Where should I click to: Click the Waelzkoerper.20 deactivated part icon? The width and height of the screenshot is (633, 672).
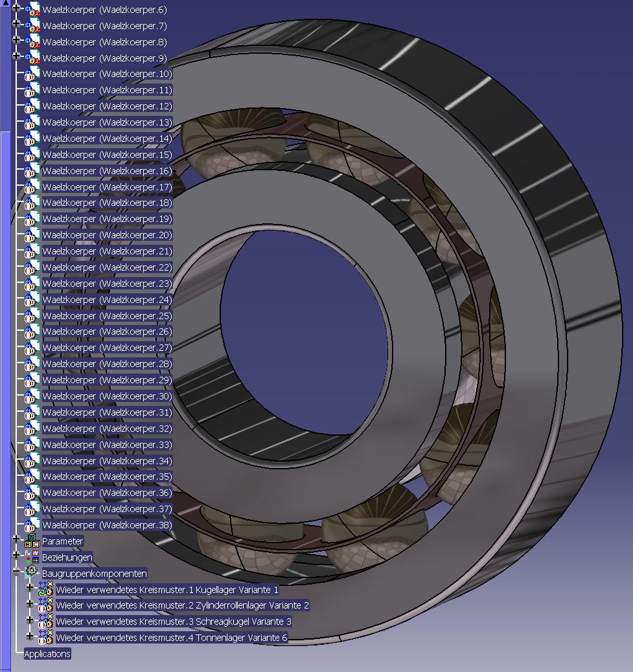tap(32, 235)
